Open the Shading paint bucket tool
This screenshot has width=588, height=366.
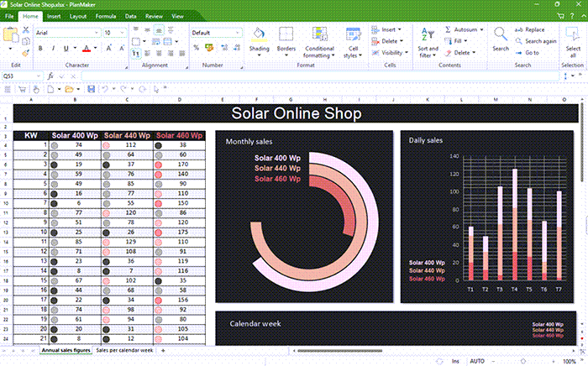pyautogui.click(x=260, y=35)
